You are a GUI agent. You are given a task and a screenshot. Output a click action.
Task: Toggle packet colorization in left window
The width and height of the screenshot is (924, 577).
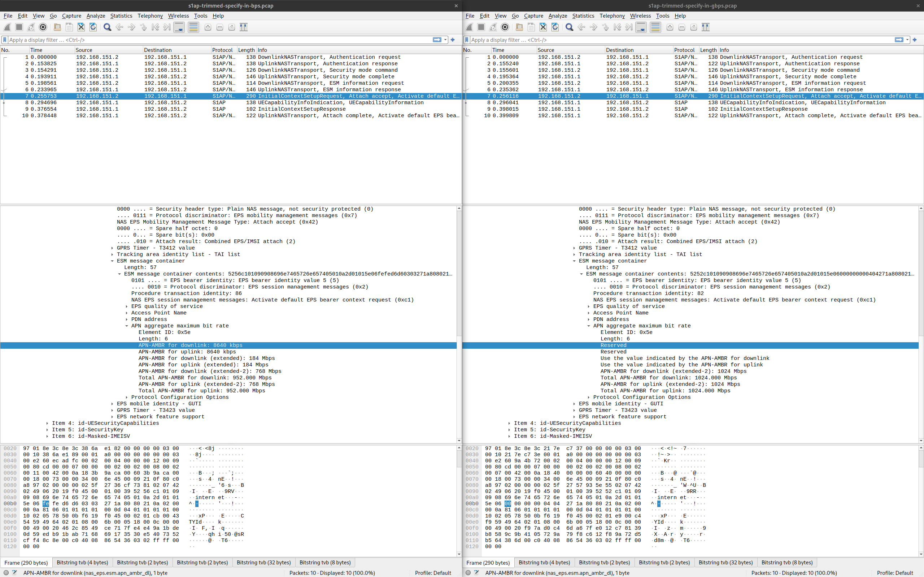[x=193, y=27]
